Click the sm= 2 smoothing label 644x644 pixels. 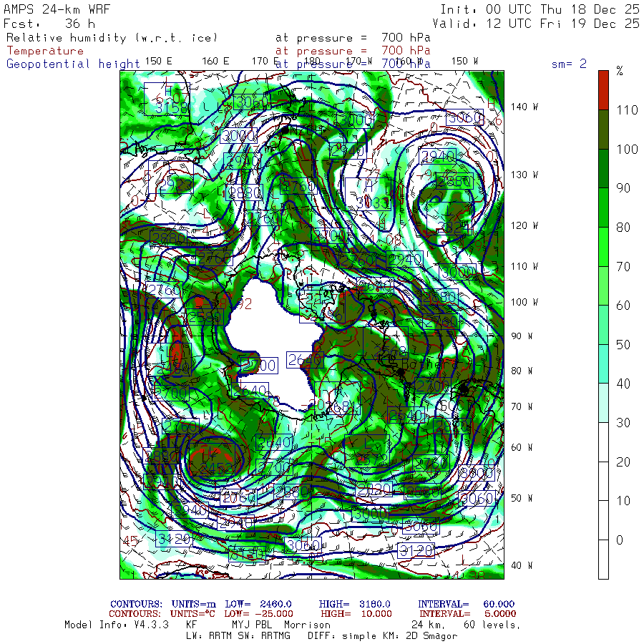pos(569,64)
